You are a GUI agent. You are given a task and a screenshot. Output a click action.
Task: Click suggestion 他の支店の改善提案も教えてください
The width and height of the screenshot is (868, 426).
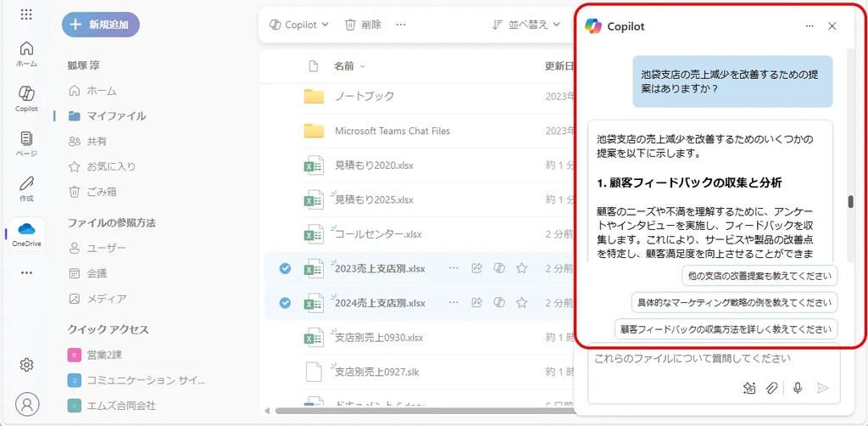click(x=759, y=275)
